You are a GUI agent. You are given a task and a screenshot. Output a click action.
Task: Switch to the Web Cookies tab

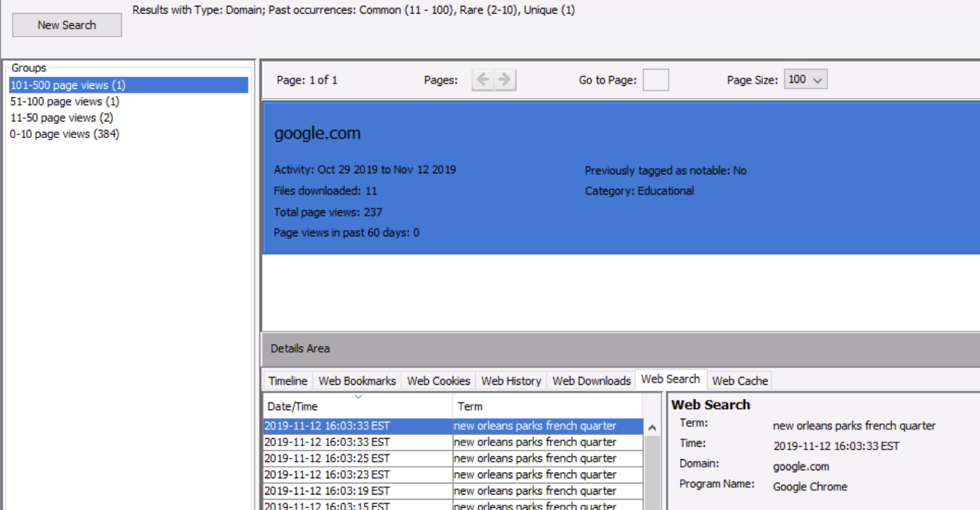click(438, 381)
